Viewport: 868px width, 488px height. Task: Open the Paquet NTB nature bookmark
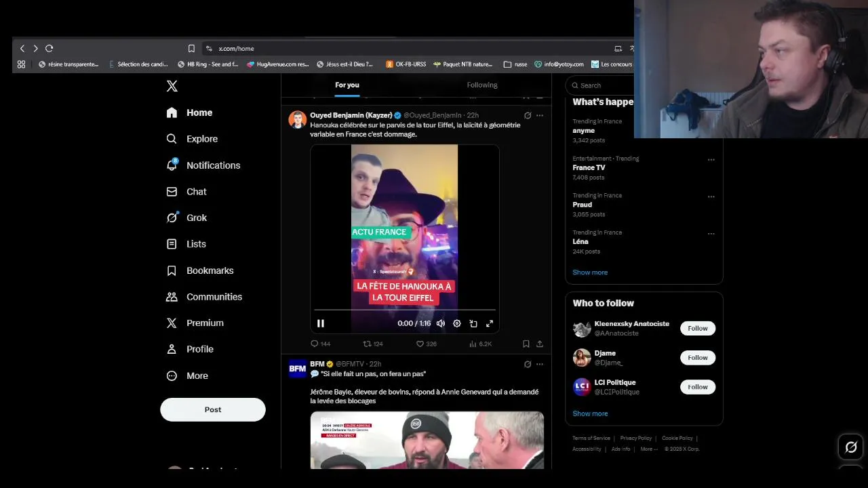click(463, 64)
